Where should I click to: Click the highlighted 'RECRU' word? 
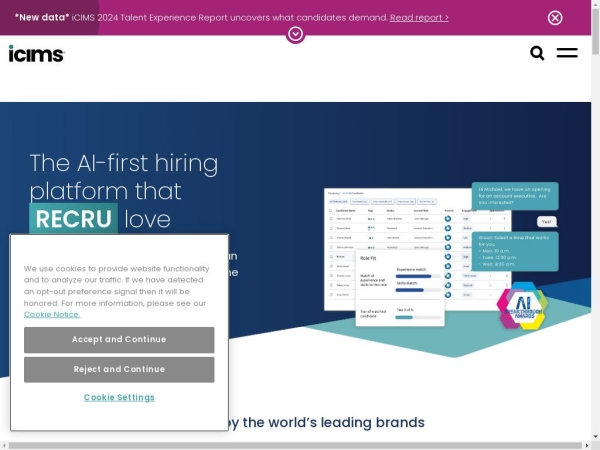(73, 218)
